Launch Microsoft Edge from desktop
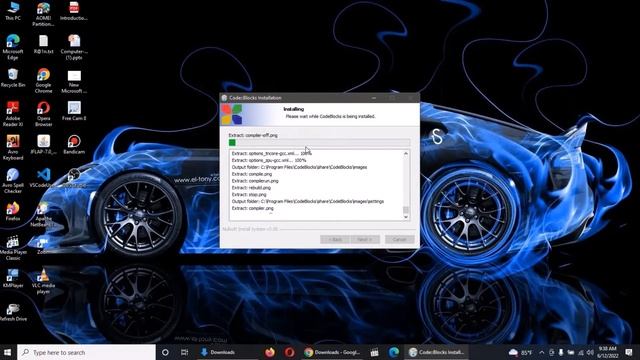The width and height of the screenshot is (640, 360). point(13,47)
